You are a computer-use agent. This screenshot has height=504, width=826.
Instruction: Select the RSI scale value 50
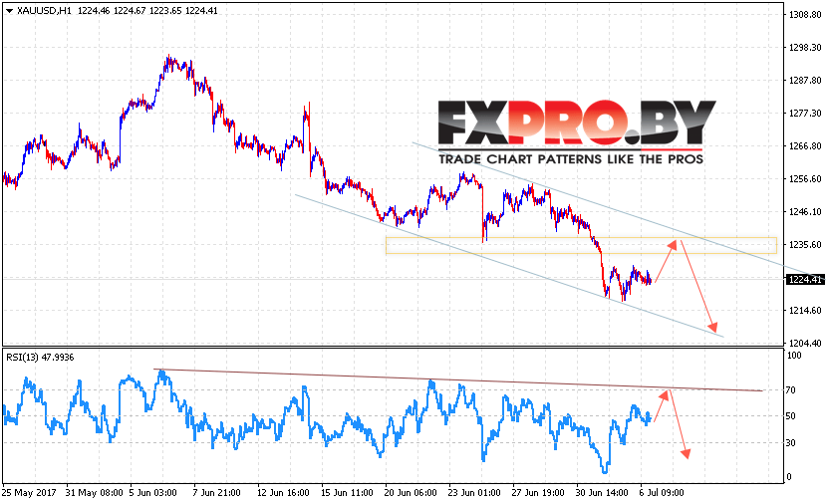[790, 416]
